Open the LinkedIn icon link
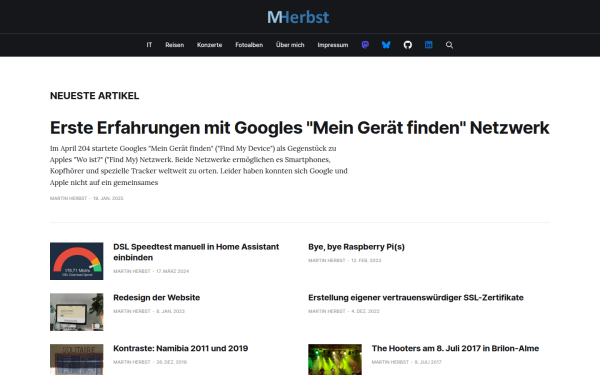 [x=429, y=45]
